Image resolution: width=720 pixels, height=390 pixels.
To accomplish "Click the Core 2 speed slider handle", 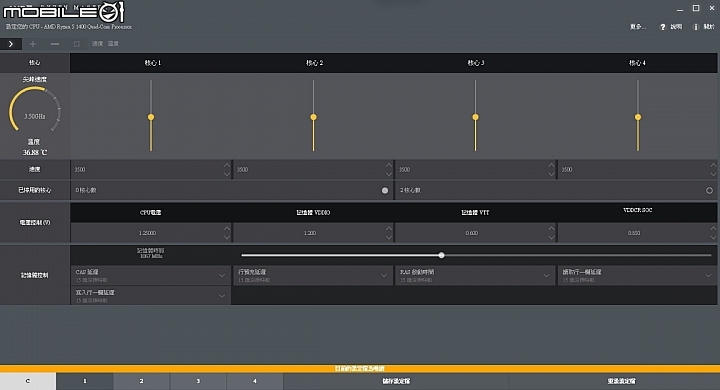I will tap(313, 117).
